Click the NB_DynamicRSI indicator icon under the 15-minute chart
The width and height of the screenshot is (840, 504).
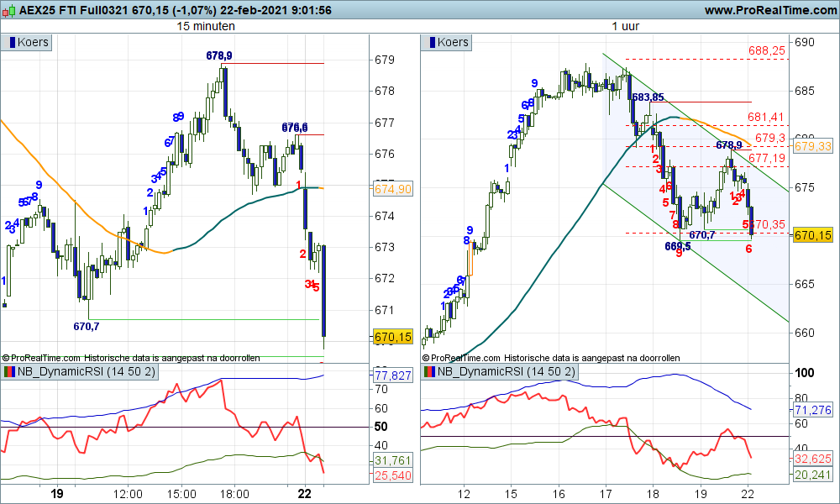9,372
